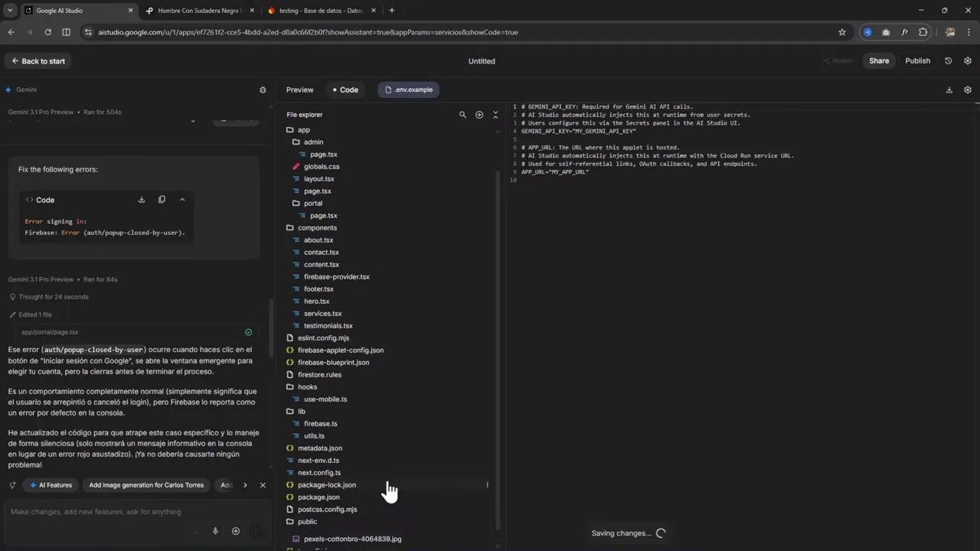The image size is (980, 551).
Task: Switch to 'testing - Base de datos' browser tab
Action: (x=322, y=11)
